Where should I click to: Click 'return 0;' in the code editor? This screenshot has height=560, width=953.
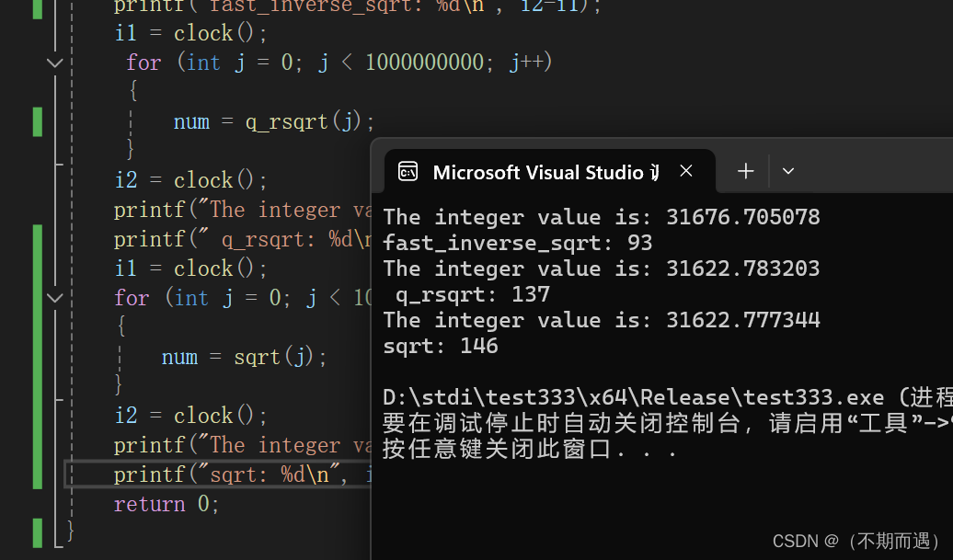coord(166,504)
